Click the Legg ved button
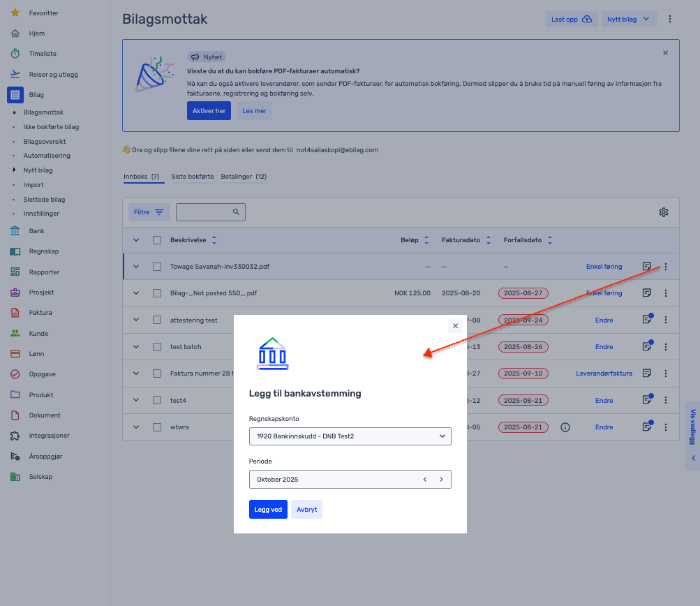 [x=268, y=510]
